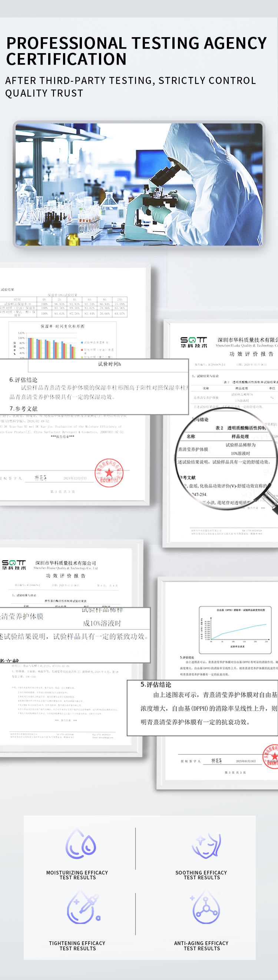
Task: Click the red stamp on the moisturizing report
Action: [109, 473]
